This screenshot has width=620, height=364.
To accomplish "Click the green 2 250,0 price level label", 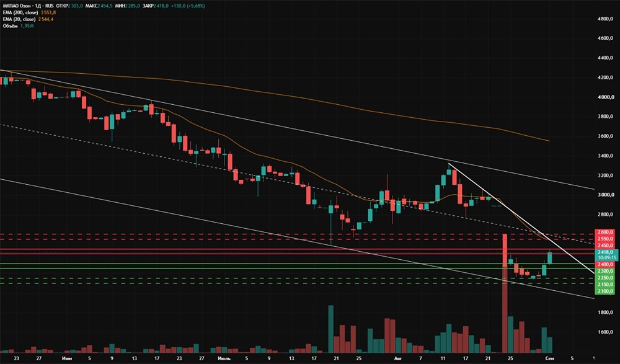I will 605,278.
